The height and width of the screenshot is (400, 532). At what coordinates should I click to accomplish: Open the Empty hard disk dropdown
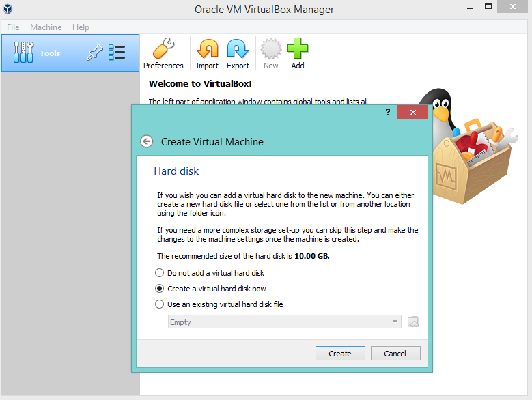point(285,322)
